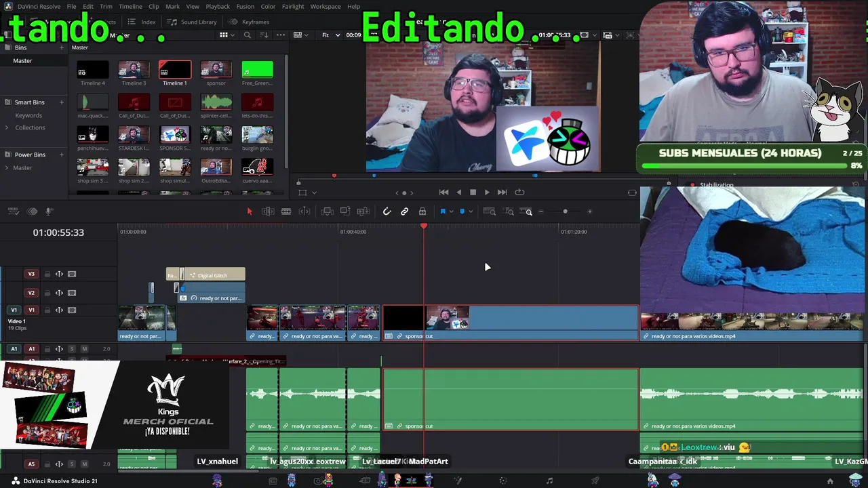This screenshot has width=868, height=488.
Task: Toggle Position Lock padlock in toolbar
Action: pos(422,211)
